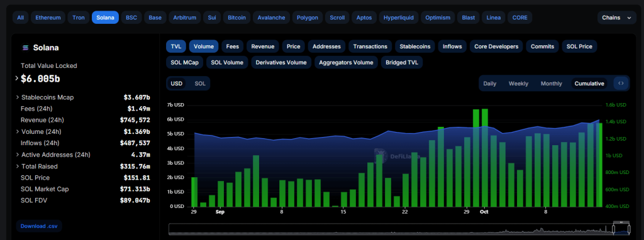Select Weekly chart interval

[x=518, y=84]
